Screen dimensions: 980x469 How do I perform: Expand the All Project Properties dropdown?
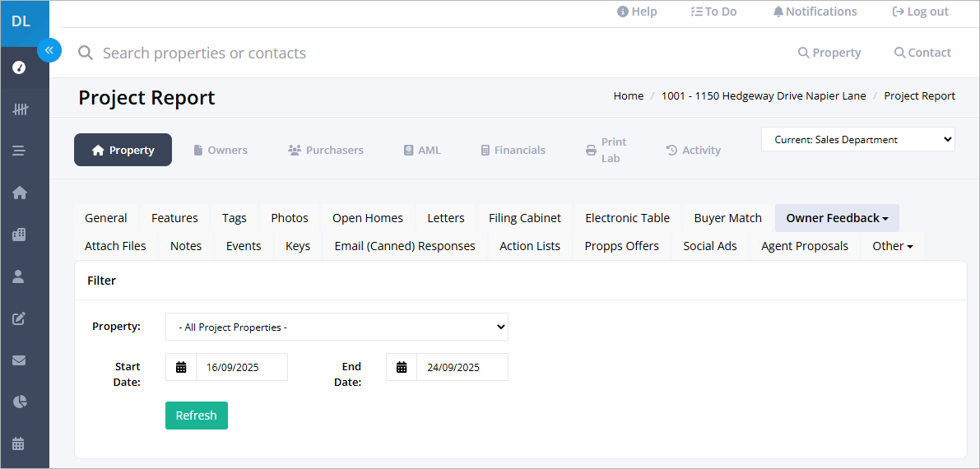click(x=337, y=327)
